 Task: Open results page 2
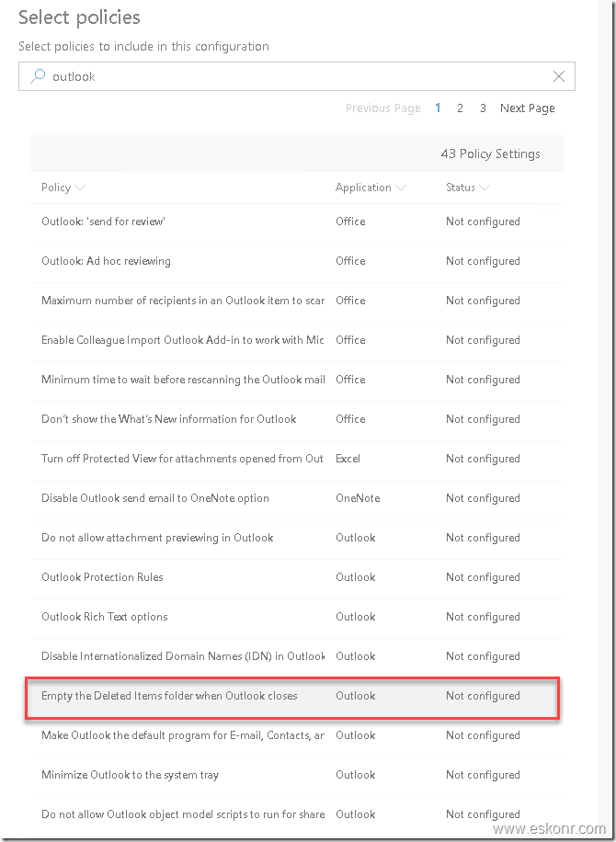(460, 108)
